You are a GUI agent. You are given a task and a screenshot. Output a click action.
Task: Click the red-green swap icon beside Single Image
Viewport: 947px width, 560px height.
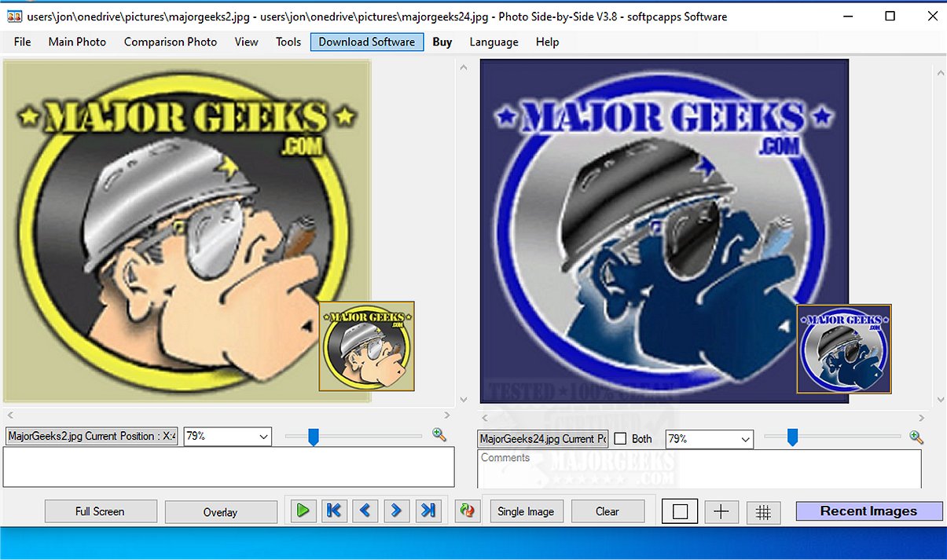click(x=468, y=511)
